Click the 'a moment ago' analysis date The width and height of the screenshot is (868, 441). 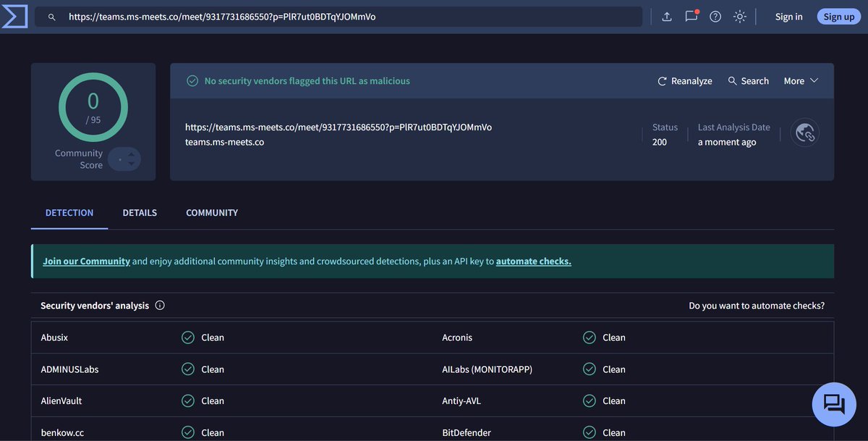click(x=727, y=142)
